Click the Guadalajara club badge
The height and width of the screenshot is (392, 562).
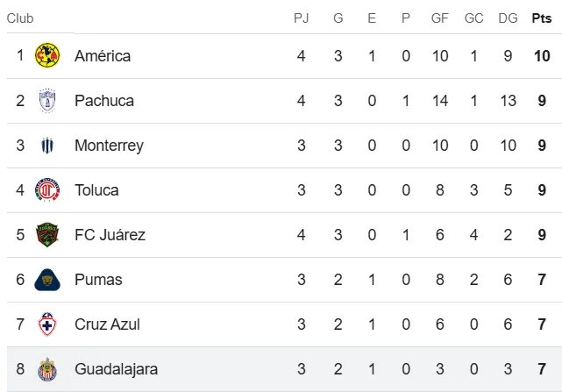click(x=46, y=369)
